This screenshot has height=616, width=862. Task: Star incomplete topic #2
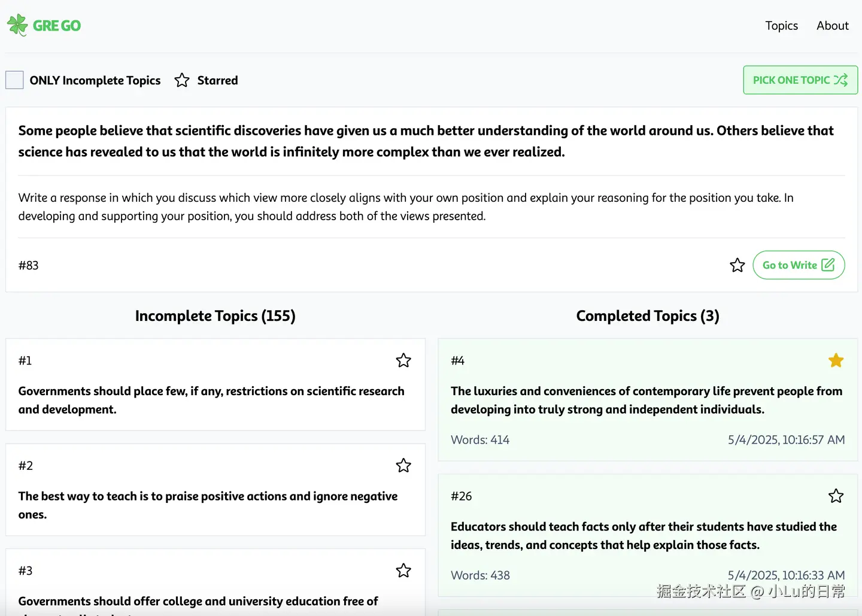pos(403,466)
